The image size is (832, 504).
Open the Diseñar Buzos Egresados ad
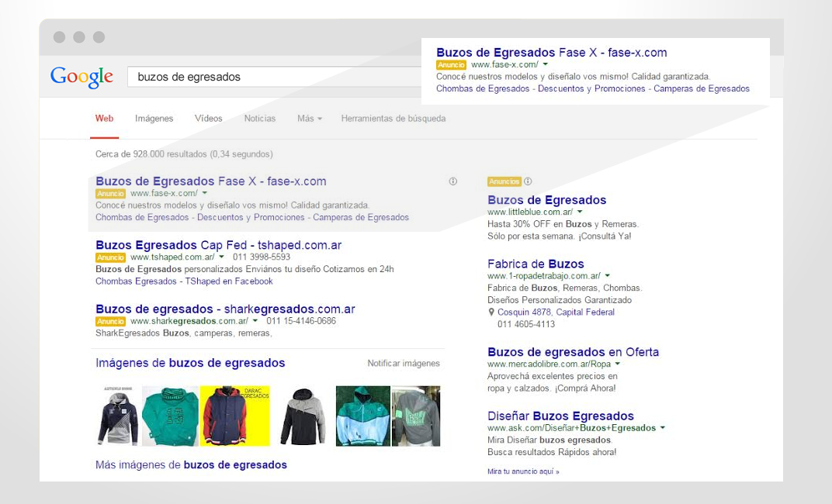(561, 416)
